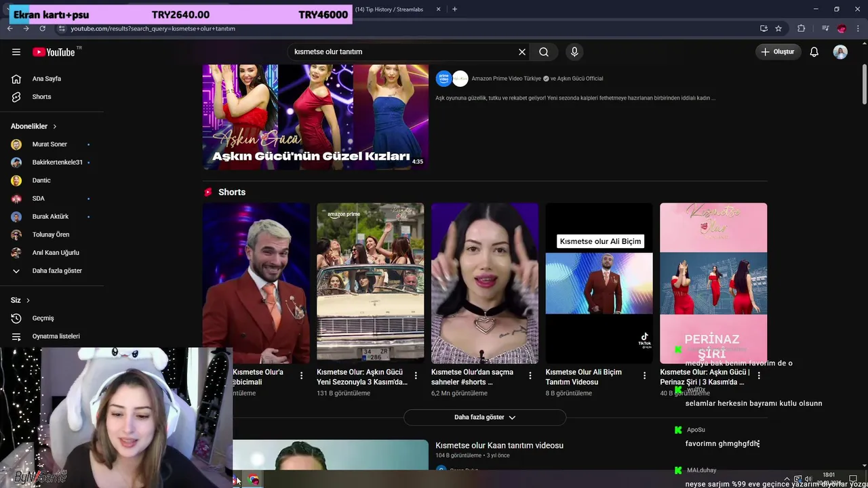The height and width of the screenshot is (488, 868).
Task: Open Oynatma listeleri playlists
Action: [54, 336]
